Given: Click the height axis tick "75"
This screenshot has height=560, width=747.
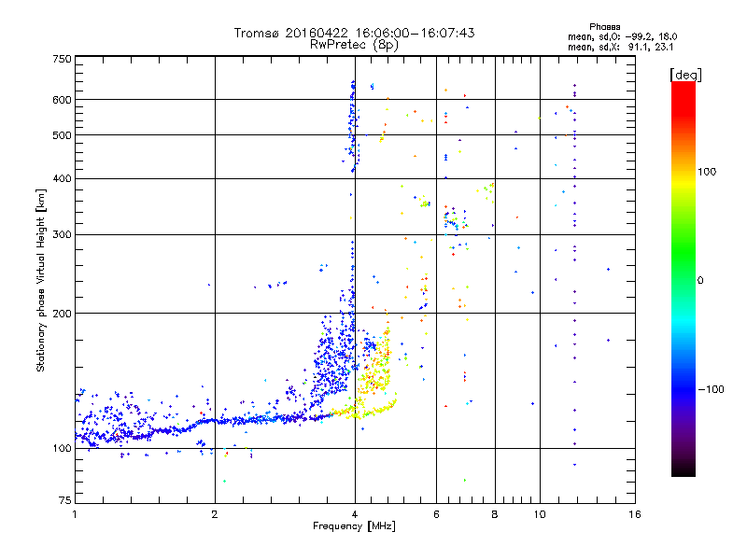Looking at the screenshot, I should 65,500.
